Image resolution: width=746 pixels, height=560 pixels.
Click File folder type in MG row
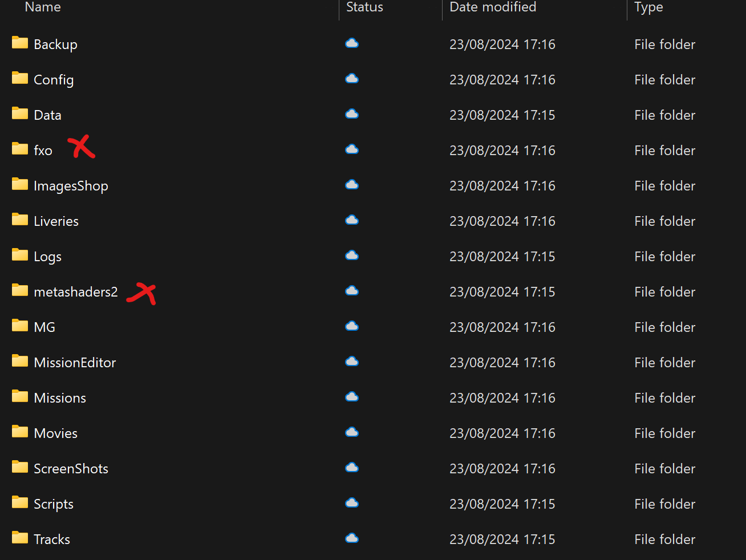(x=665, y=327)
